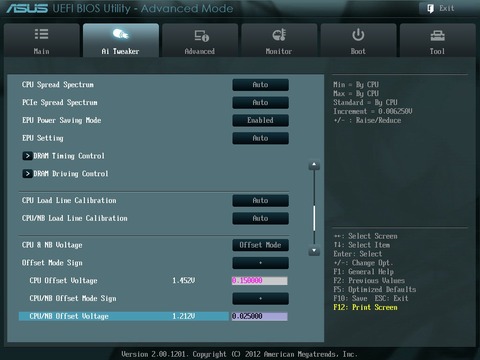Open CPU Spread Spectrum Auto dropdown
This screenshot has height=360, width=480.
click(260, 85)
